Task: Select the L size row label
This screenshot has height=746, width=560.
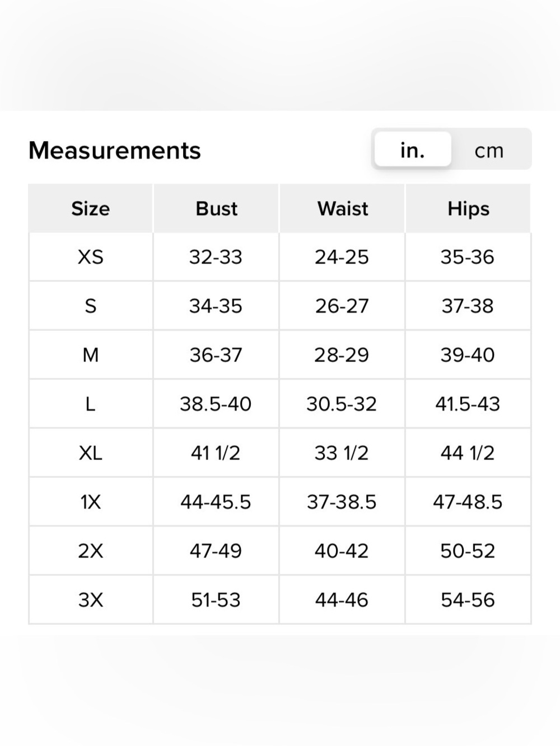Action: point(91,404)
